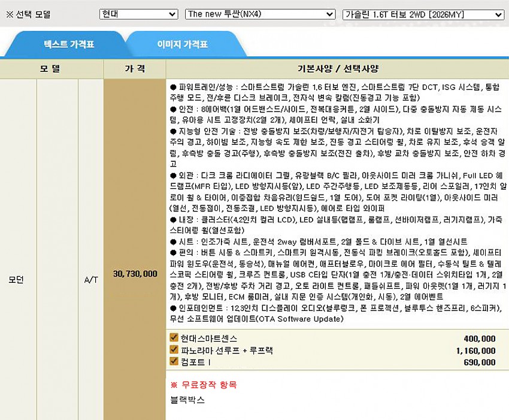Switch to the 텍스트 가격표 tab
Image resolution: width=509 pixels, height=420 pixels.
[69, 44]
